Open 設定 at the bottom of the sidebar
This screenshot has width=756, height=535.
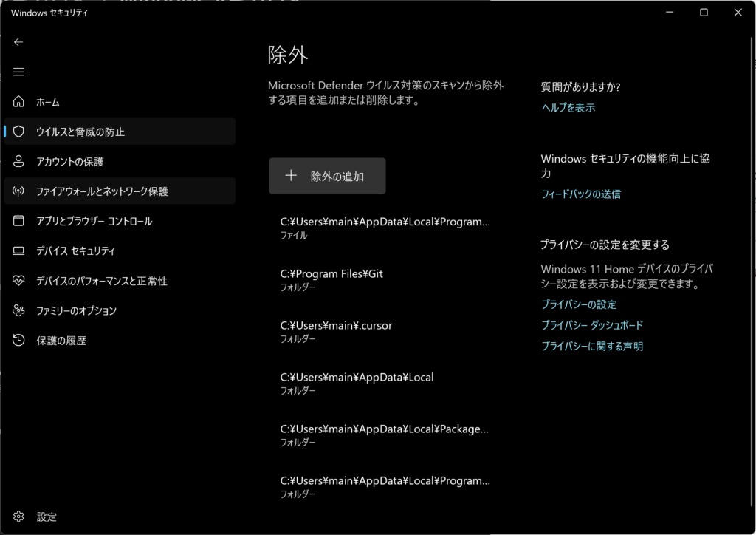click(120, 517)
